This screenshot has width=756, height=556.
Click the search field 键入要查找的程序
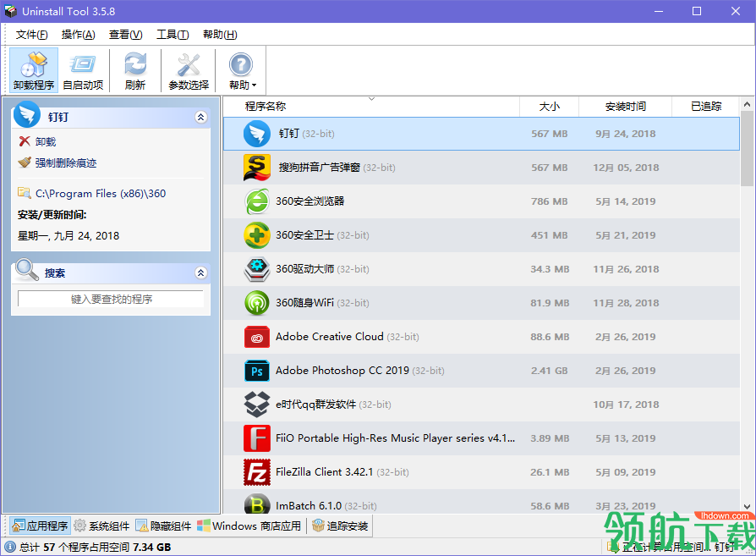[x=111, y=299]
